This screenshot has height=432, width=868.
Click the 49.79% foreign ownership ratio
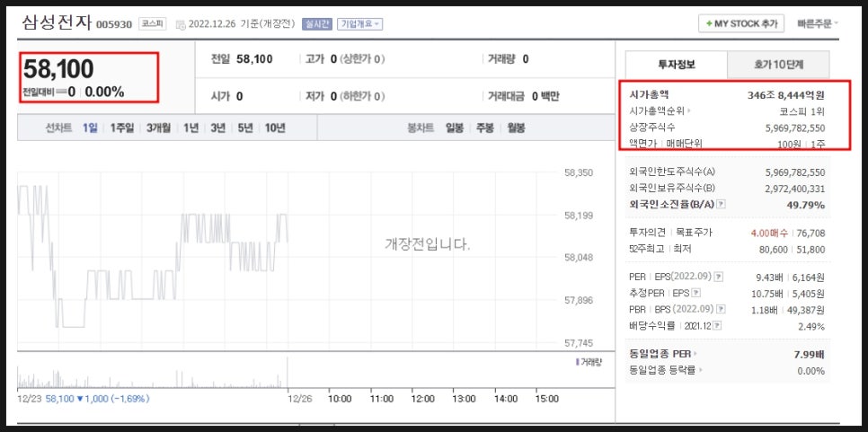coord(805,205)
